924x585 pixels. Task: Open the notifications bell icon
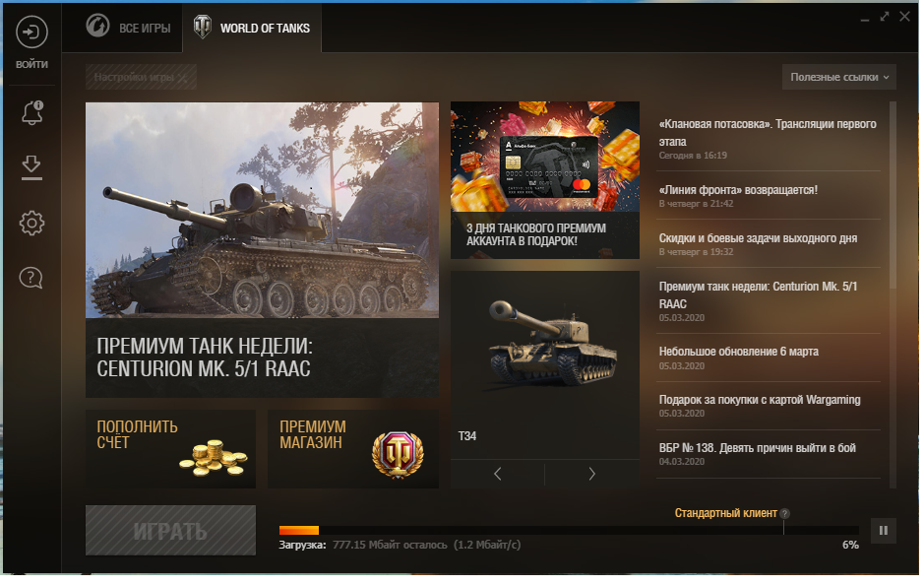pos(32,112)
